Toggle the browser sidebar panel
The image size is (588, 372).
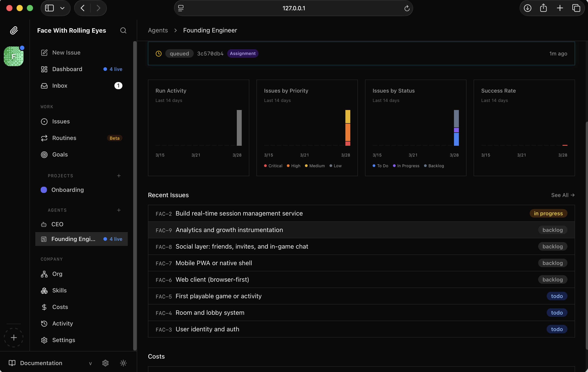(49, 8)
